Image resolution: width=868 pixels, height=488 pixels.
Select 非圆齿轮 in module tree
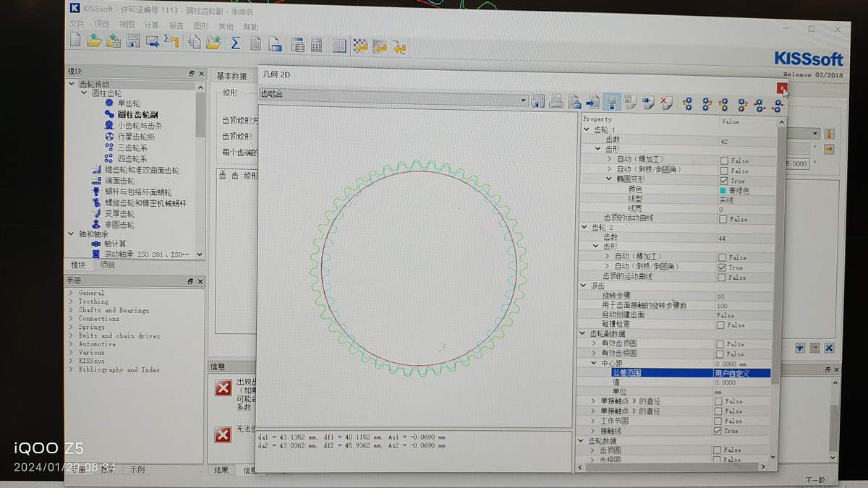[x=120, y=225]
